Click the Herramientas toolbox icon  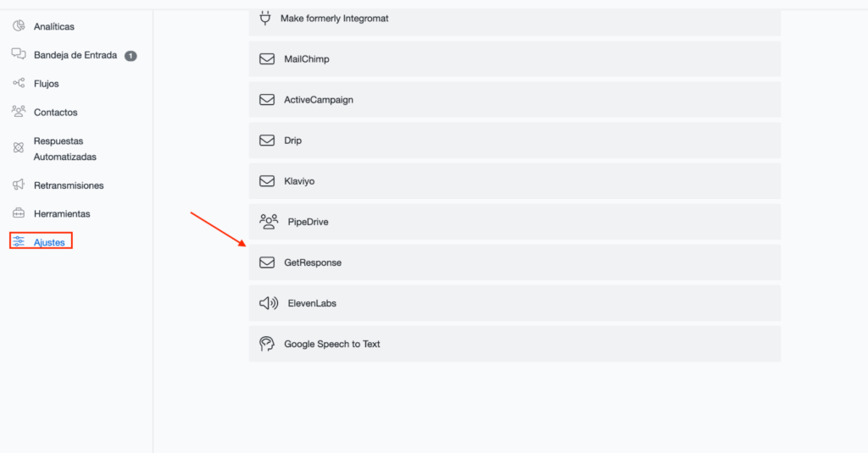point(19,213)
